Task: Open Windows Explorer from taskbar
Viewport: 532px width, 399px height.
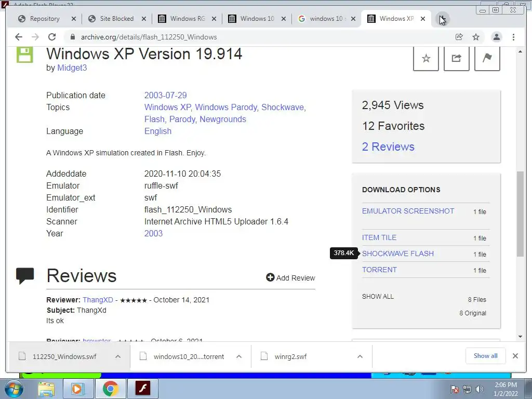Action: point(46,389)
